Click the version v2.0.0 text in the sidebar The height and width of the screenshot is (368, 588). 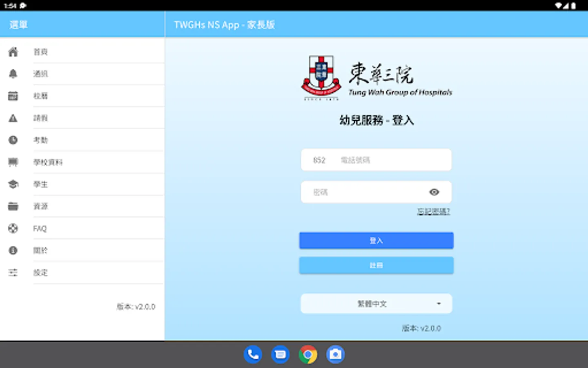coord(136,307)
